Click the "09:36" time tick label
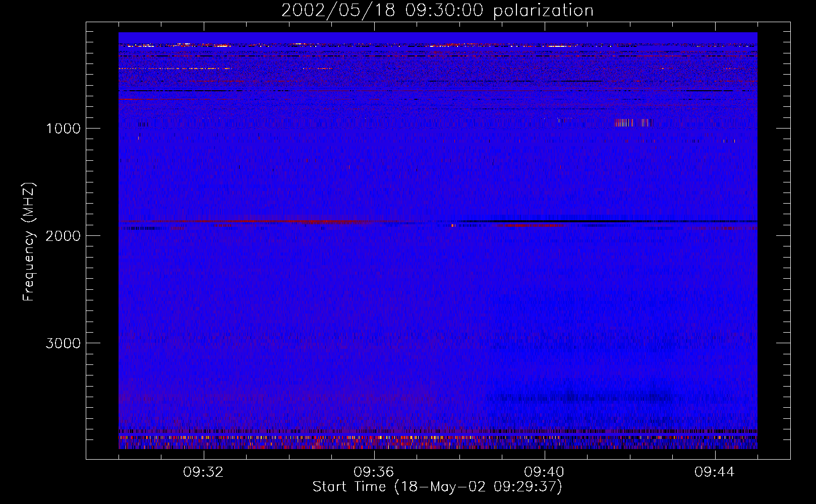The width and height of the screenshot is (816, 504). pyautogui.click(x=374, y=472)
